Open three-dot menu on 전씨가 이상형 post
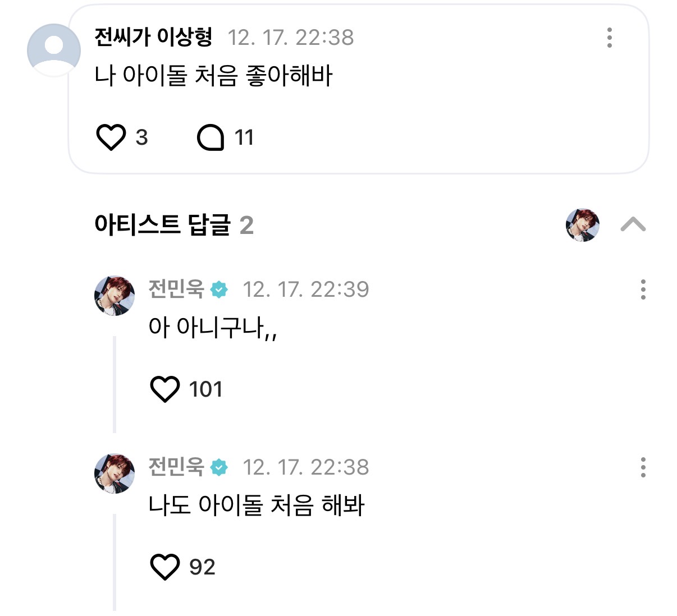Image resolution: width=677 pixels, height=616 pixels. [x=609, y=38]
